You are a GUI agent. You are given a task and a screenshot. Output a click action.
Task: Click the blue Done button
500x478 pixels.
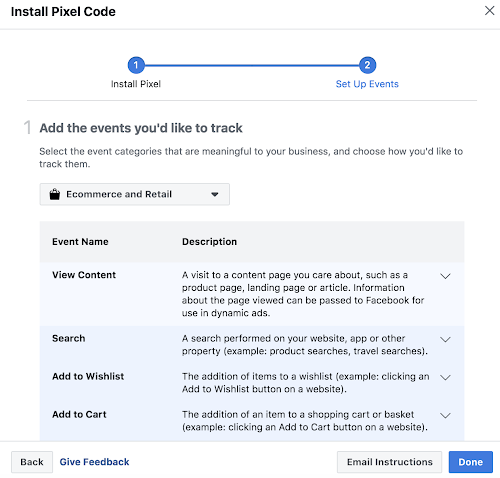tap(471, 462)
